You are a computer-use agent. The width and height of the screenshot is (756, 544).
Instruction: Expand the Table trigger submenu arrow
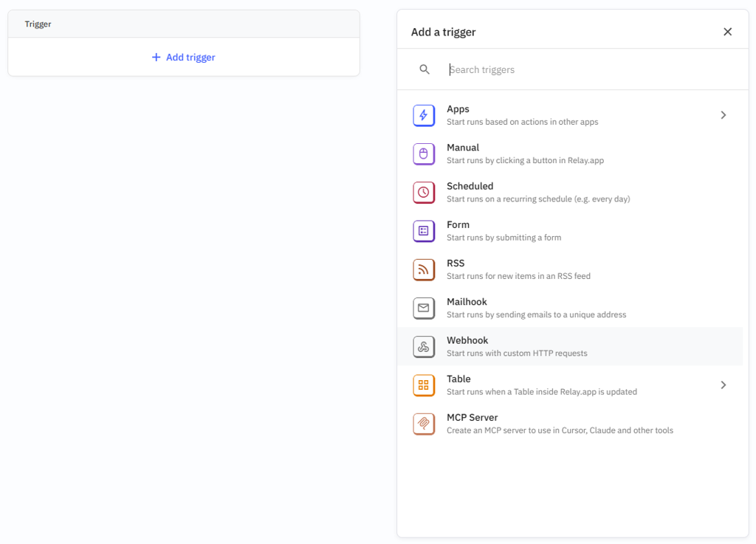pyautogui.click(x=723, y=385)
